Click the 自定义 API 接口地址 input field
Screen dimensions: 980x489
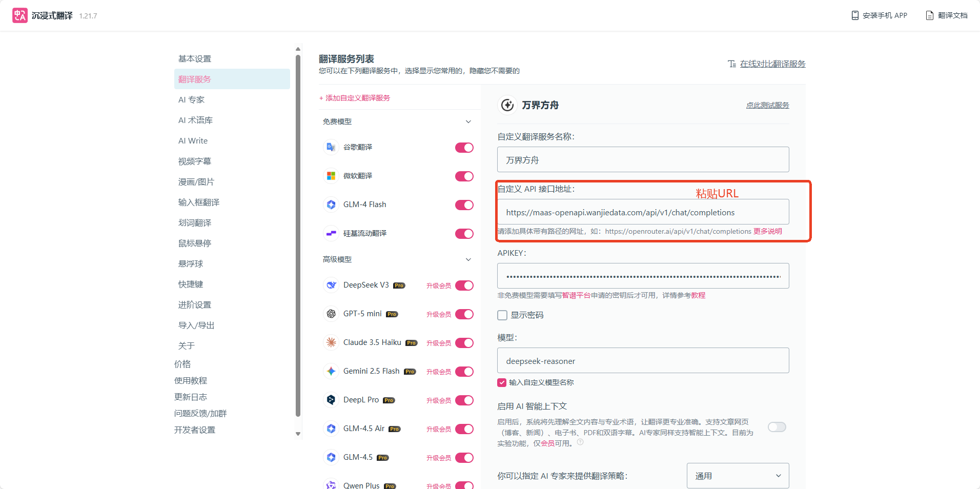(x=643, y=212)
